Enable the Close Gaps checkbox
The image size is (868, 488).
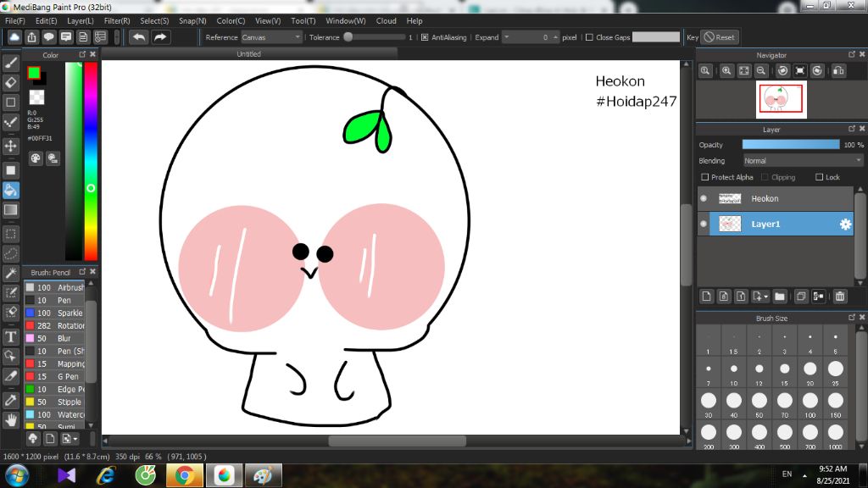coord(589,37)
